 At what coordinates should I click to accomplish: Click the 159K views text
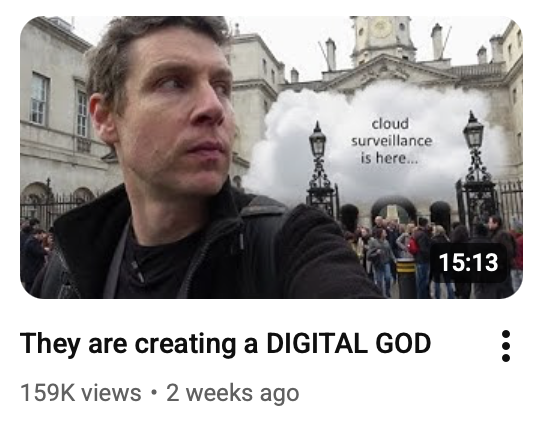pos(81,393)
